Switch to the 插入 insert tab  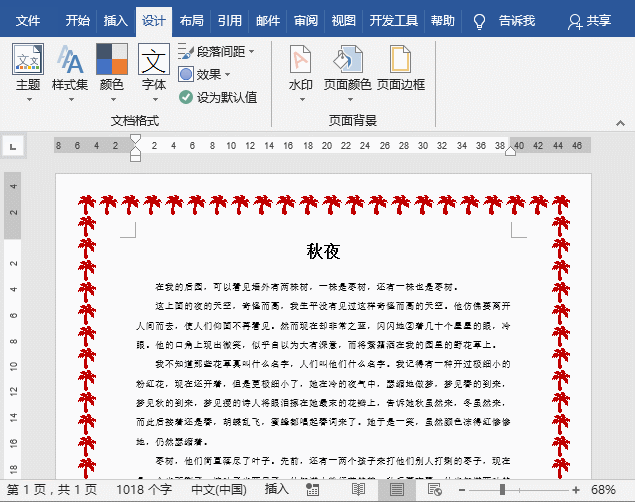(x=115, y=21)
